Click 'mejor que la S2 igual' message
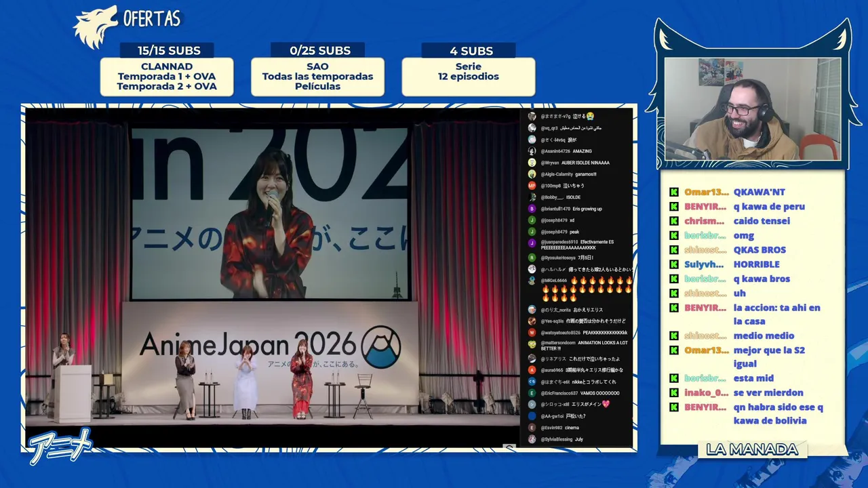Screen dimensions: 868x488 click(x=769, y=357)
